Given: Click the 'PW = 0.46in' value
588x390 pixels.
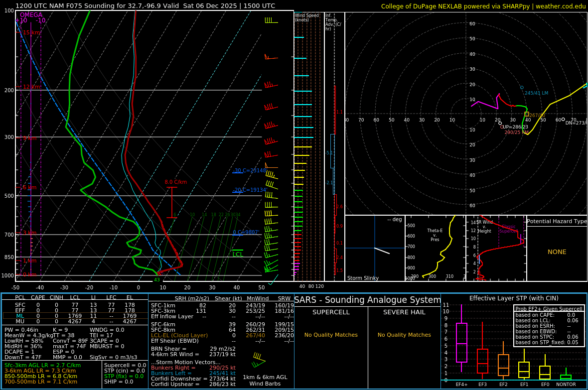Looking at the screenshot, I should (x=21, y=330).
